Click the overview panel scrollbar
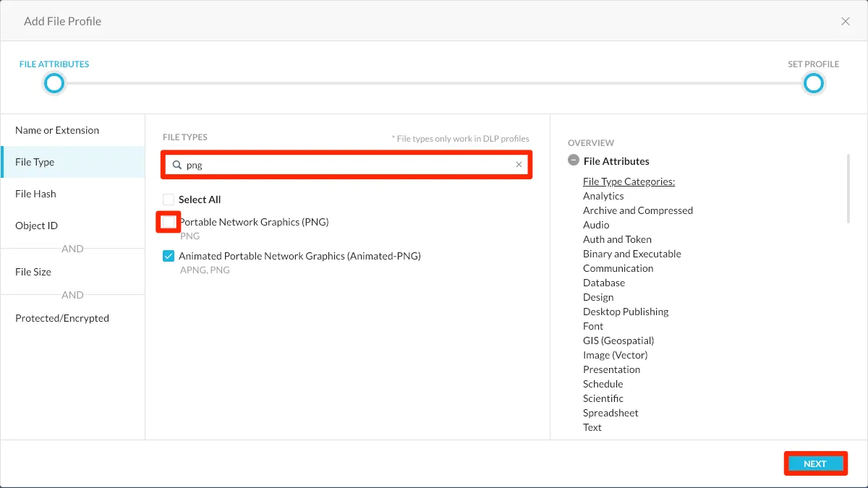This screenshot has height=488, width=868. click(848, 188)
